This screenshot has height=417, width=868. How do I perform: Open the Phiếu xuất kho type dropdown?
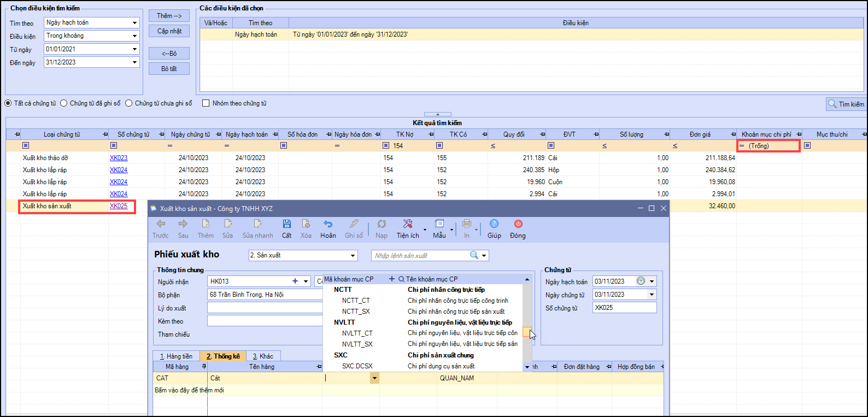pos(353,255)
